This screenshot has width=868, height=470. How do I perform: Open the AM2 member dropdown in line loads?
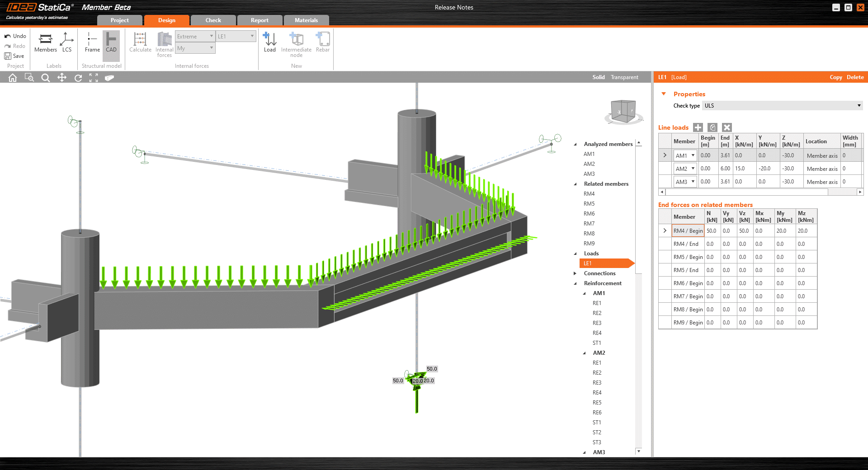pos(693,169)
